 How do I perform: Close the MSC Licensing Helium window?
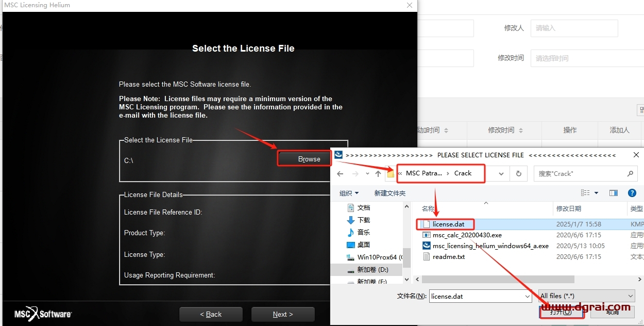(410, 5)
